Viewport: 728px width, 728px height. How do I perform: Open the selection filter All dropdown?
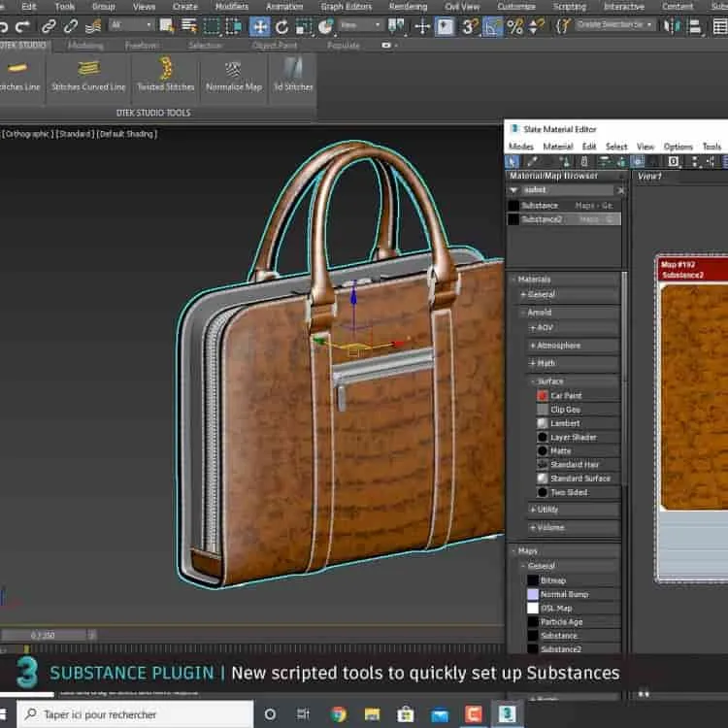[131, 25]
